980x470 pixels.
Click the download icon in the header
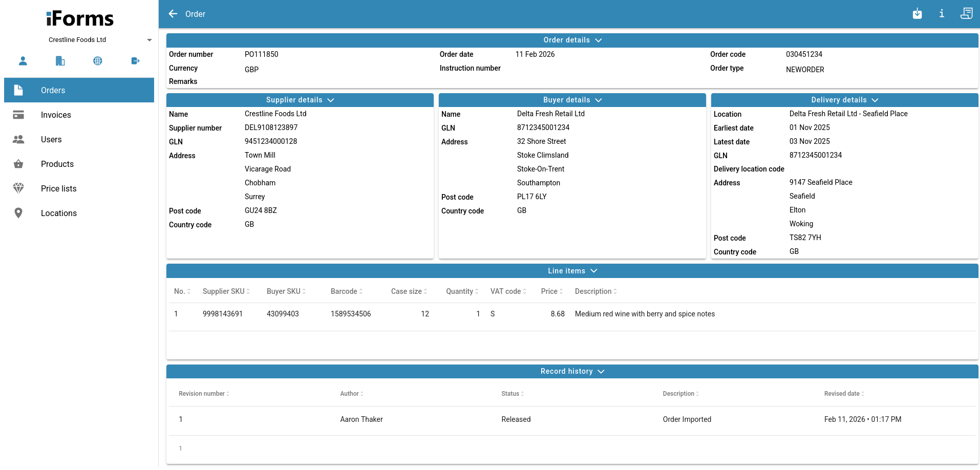point(917,14)
